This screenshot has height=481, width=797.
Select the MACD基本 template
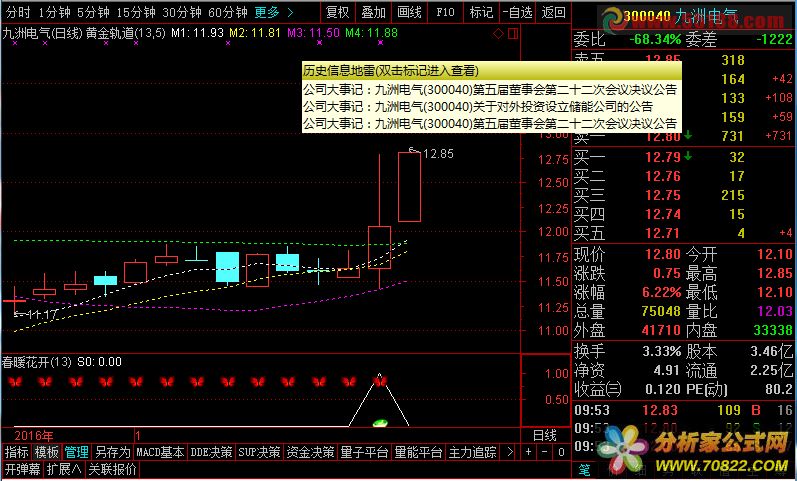click(161, 452)
